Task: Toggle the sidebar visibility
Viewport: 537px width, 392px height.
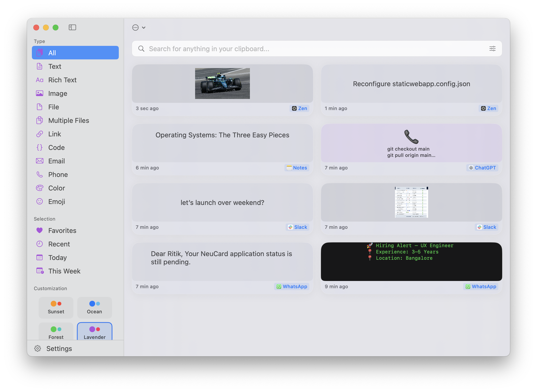Action: click(72, 27)
